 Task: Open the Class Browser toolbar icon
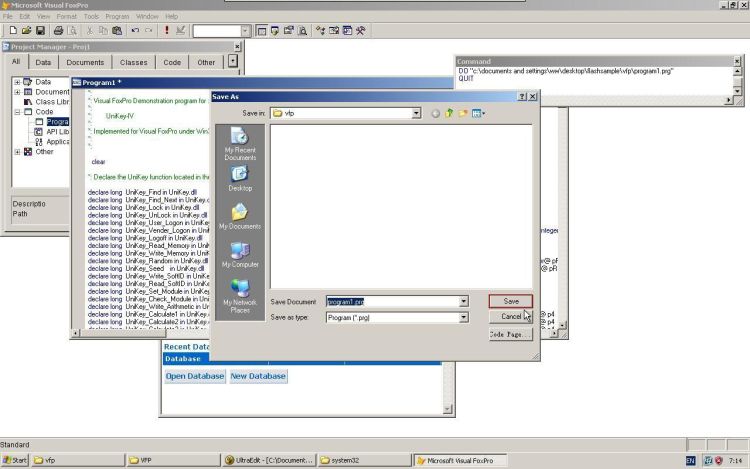[x=320, y=31]
